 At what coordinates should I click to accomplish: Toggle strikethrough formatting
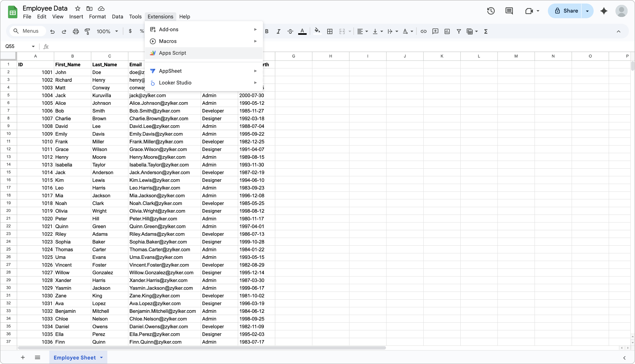(x=290, y=31)
